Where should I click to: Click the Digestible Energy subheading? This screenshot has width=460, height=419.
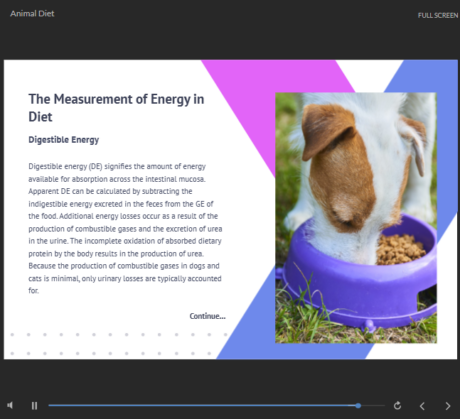coord(64,140)
